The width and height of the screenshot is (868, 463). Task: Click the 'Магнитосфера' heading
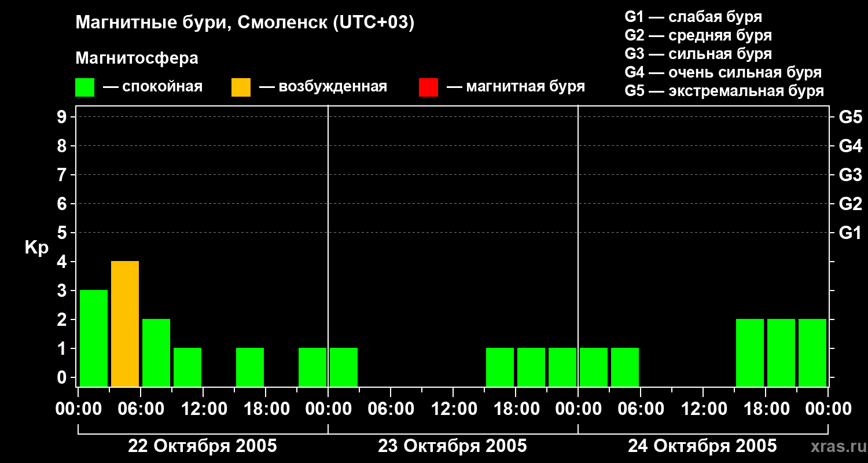pos(137,58)
